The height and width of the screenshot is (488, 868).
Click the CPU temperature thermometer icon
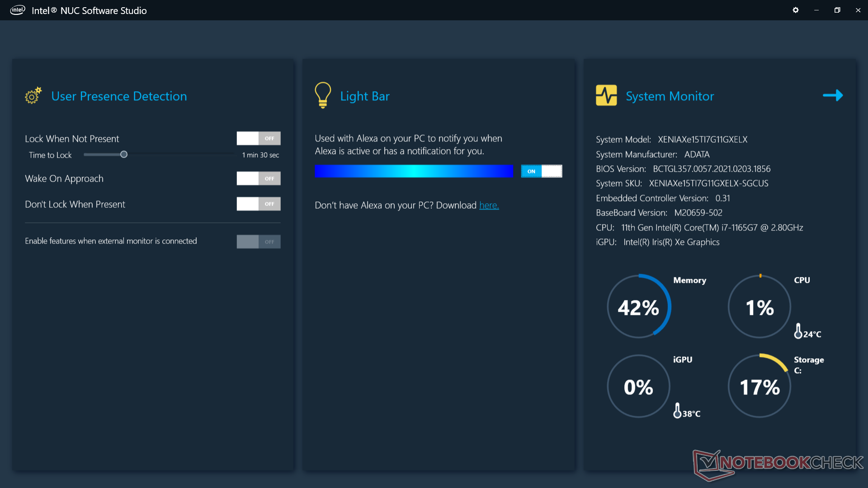pyautogui.click(x=798, y=331)
